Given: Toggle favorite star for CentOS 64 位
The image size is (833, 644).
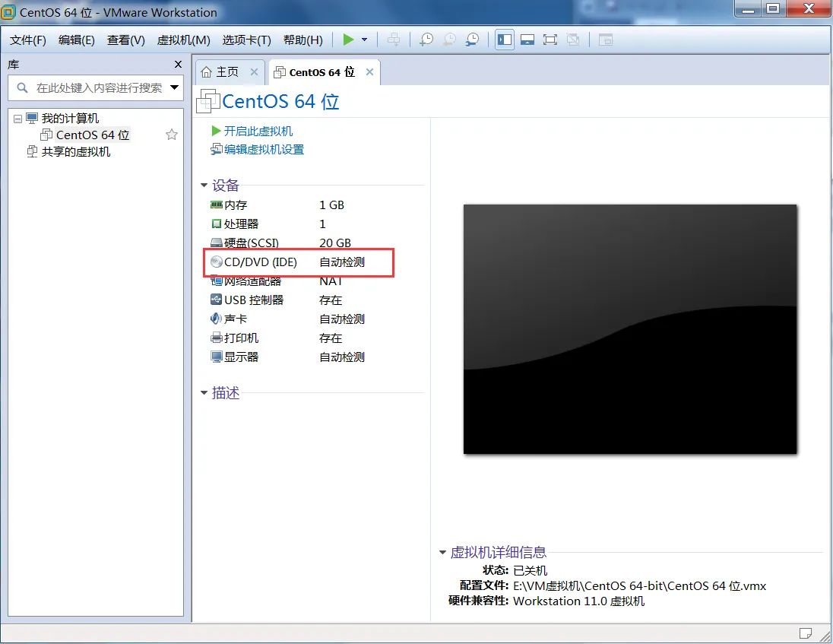Looking at the screenshot, I should [x=172, y=135].
